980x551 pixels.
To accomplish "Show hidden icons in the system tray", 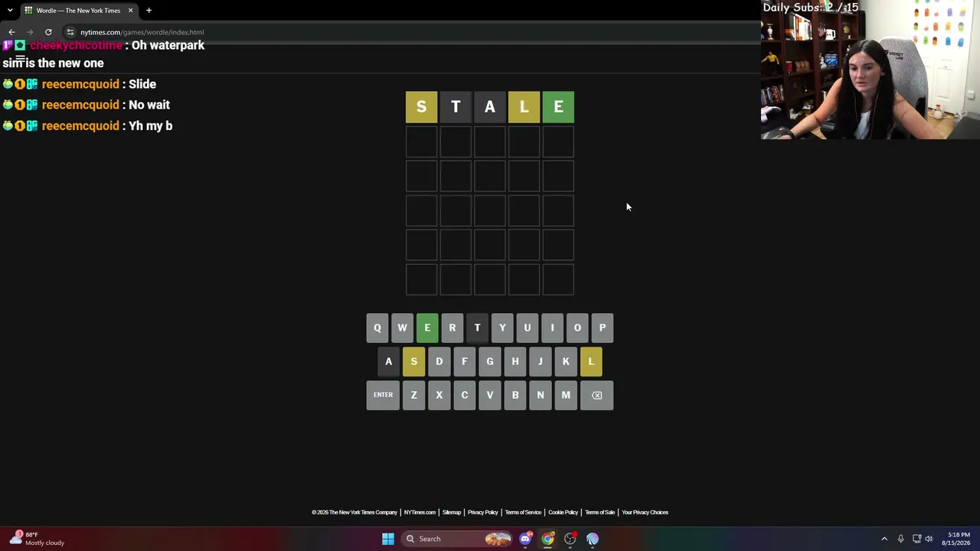I will (x=884, y=539).
